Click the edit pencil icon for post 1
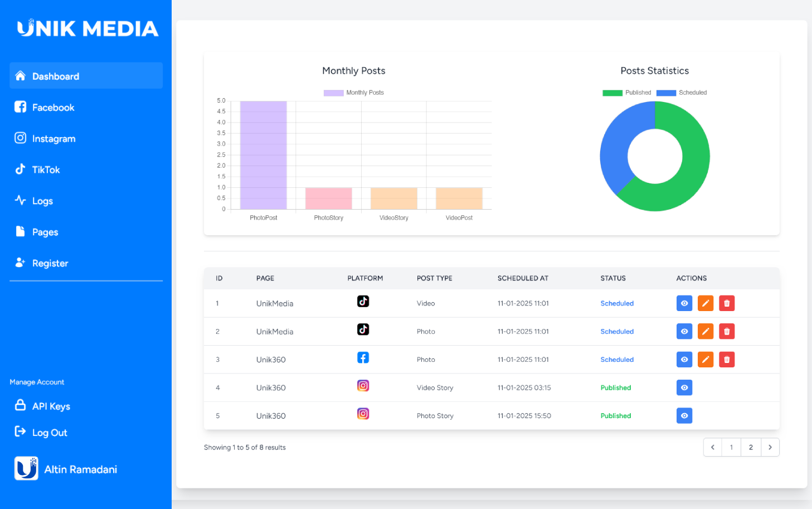 pos(705,303)
